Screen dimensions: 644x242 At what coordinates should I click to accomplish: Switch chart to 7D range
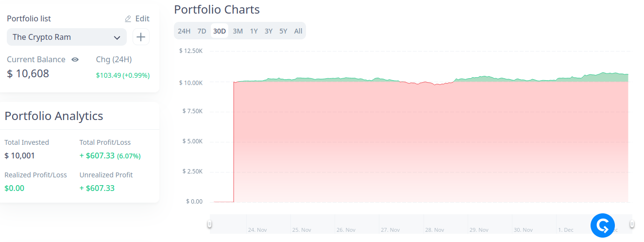pyautogui.click(x=202, y=31)
